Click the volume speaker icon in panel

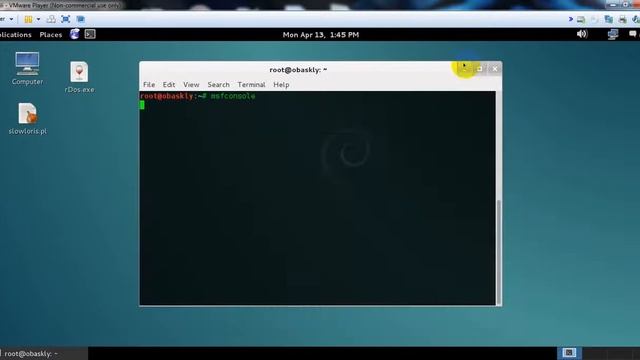coord(582,34)
